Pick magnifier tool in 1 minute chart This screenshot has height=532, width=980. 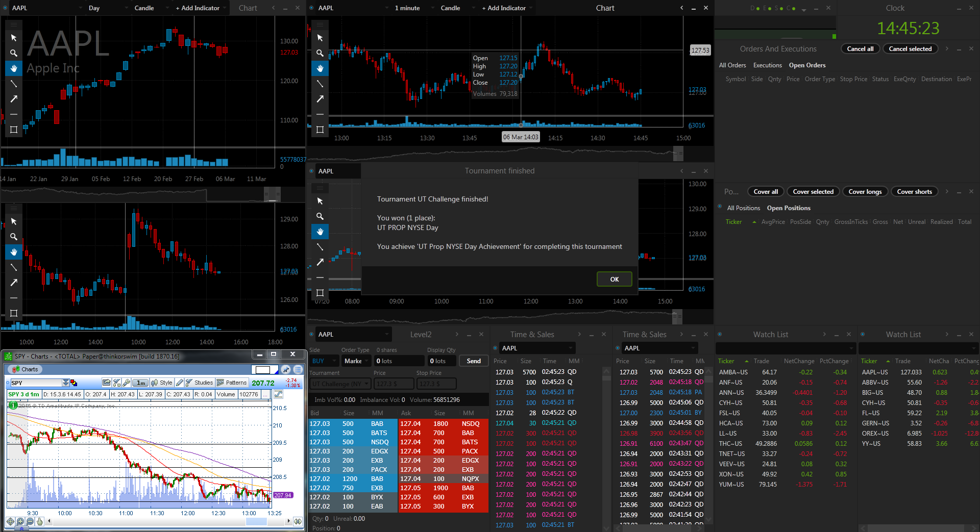(x=320, y=53)
